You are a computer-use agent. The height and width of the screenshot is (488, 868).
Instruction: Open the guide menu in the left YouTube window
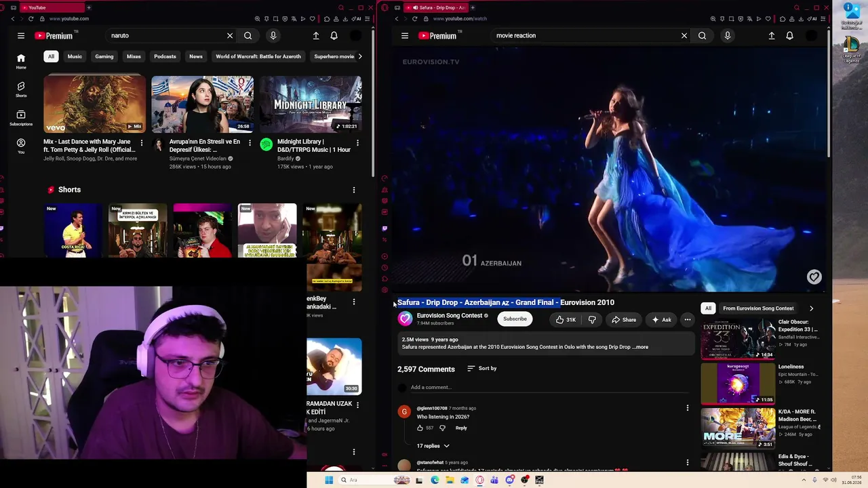21,36
